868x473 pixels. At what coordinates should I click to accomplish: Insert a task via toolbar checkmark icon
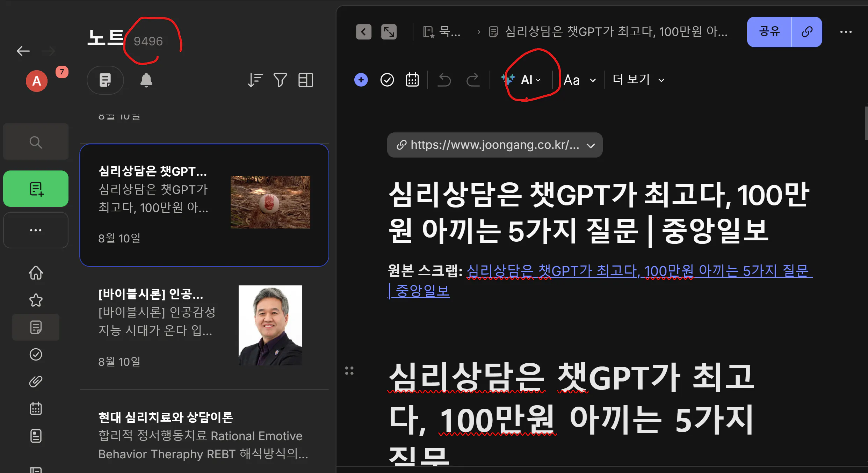tap(387, 80)
